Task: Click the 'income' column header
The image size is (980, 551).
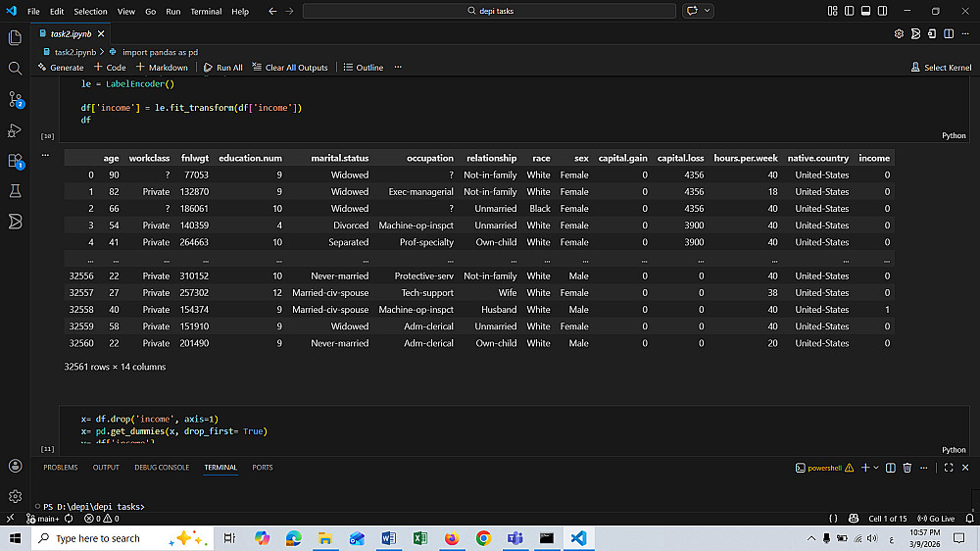Action: (x=874, y=158)
